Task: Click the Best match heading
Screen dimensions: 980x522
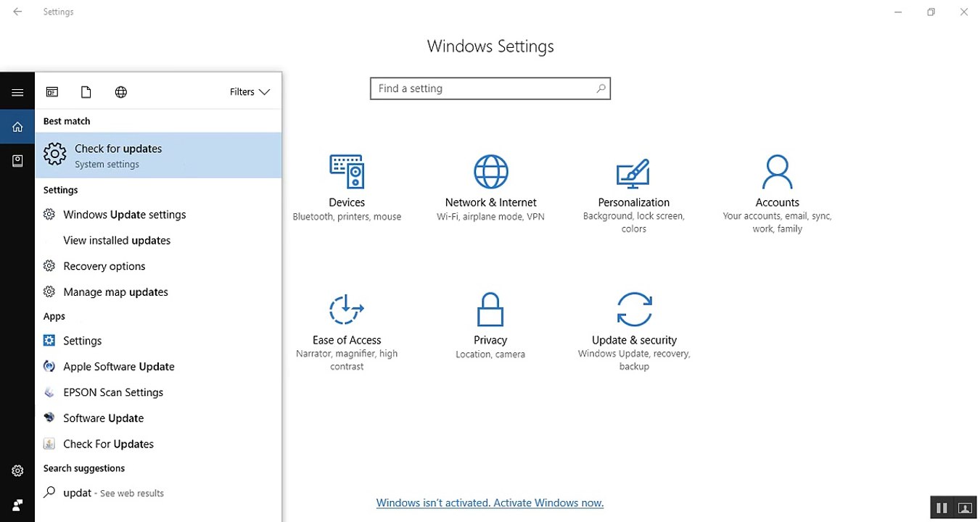Action: point(67,121)
